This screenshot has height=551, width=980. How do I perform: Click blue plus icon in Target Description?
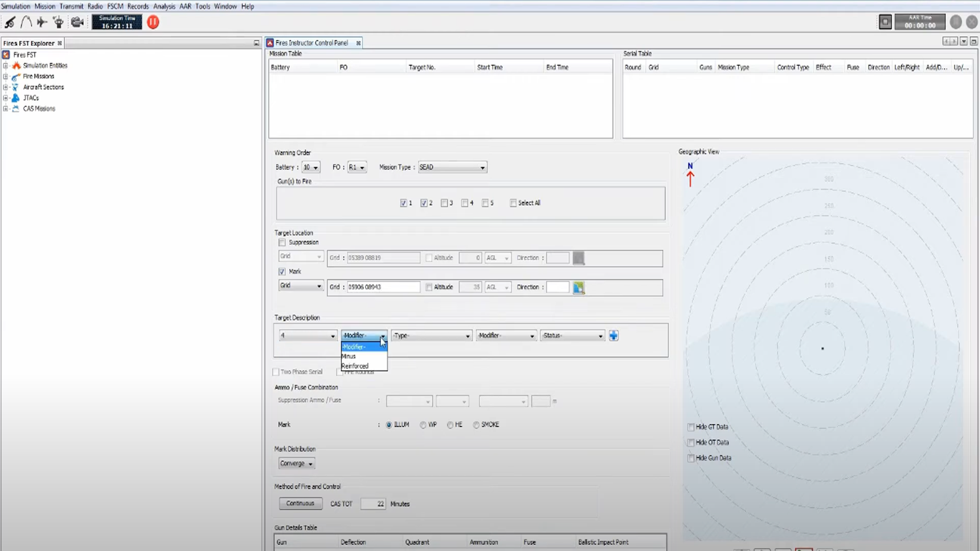(614, 336)
